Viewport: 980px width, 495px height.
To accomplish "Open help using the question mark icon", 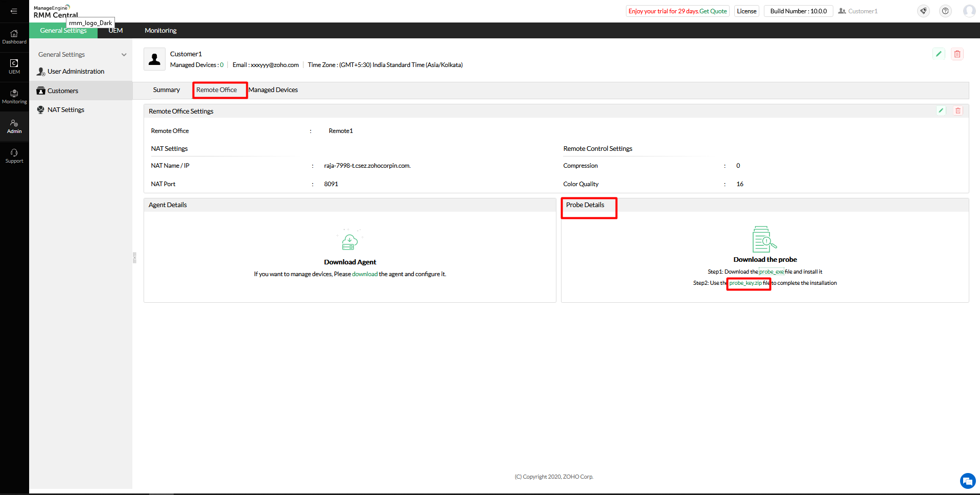I will (945, 11).
